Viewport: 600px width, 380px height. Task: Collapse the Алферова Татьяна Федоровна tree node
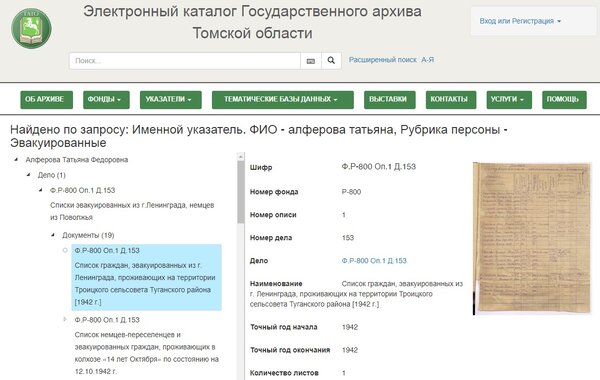point(16,160)
